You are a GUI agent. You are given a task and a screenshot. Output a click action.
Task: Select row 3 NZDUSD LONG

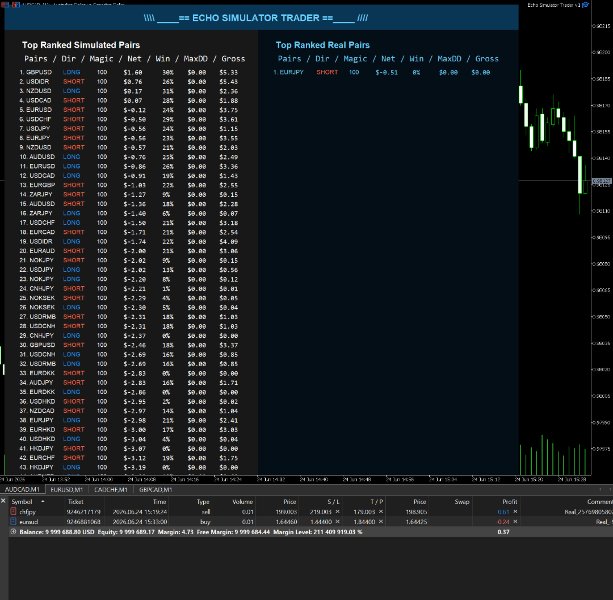pyautogui.click(x=129, y=91)
